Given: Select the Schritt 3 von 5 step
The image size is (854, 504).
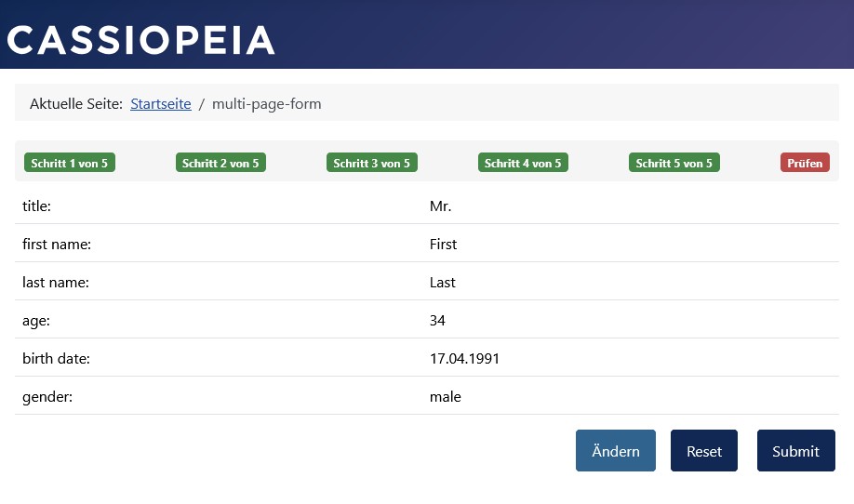Looking at the screenshot, I should tap(371, 163).
